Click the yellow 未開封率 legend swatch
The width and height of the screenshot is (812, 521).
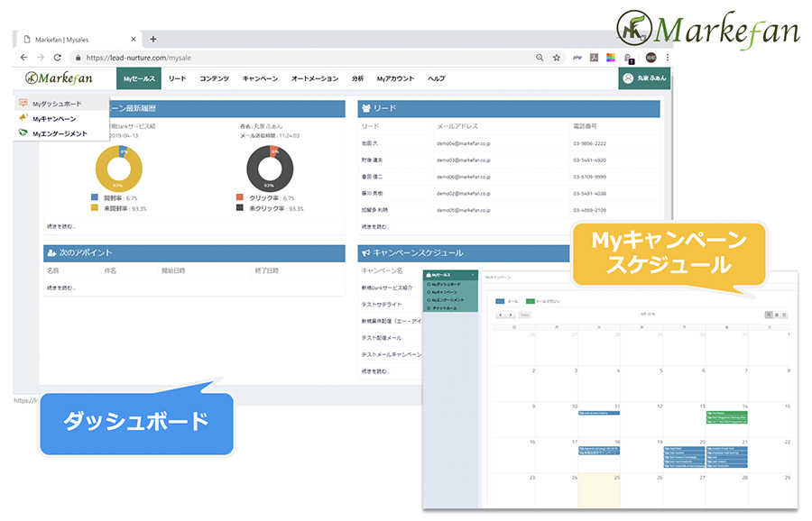point(94,207)
